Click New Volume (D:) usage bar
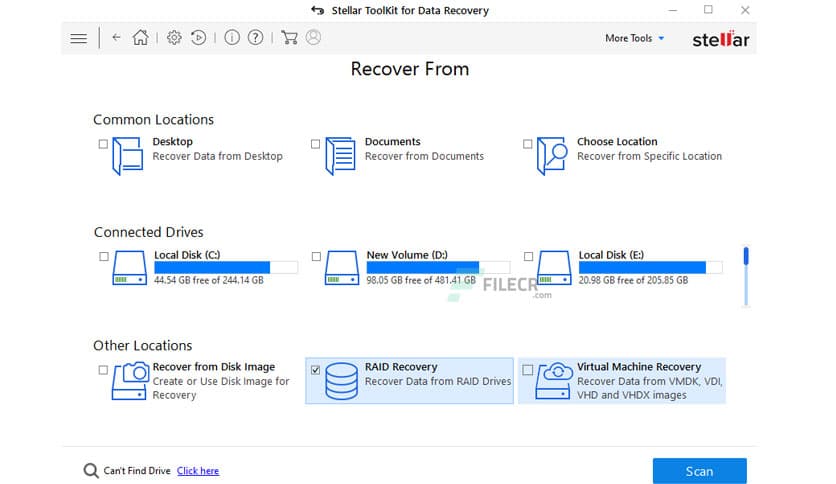The width and height of the screenshot is (836, 484). [x=438, y=268]
